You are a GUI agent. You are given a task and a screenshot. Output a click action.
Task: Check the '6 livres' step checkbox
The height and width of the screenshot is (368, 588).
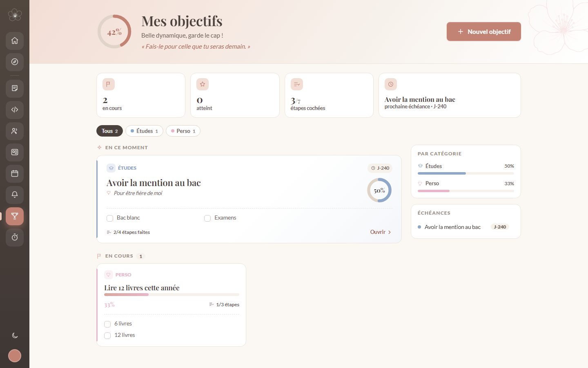pos(107,324)
